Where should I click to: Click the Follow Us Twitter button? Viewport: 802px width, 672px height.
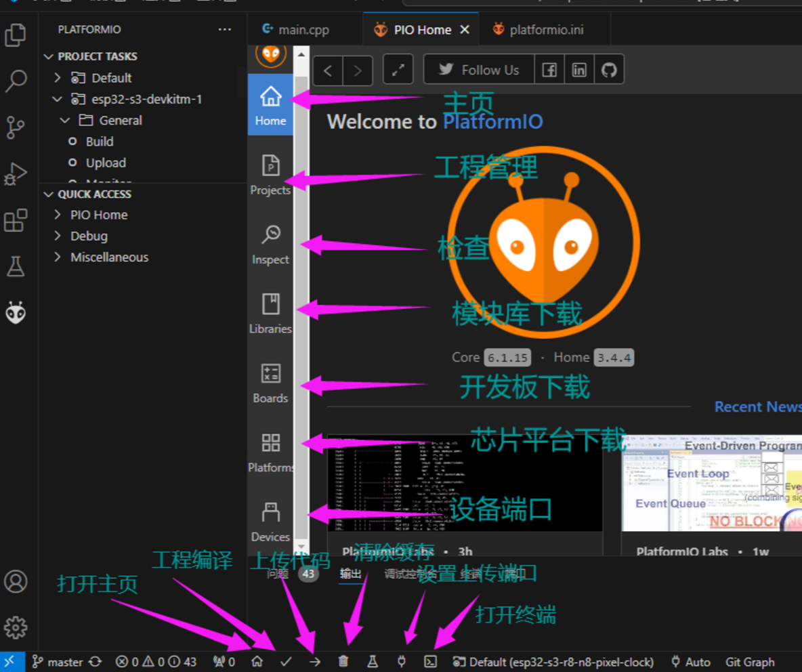tap(479, 70)
